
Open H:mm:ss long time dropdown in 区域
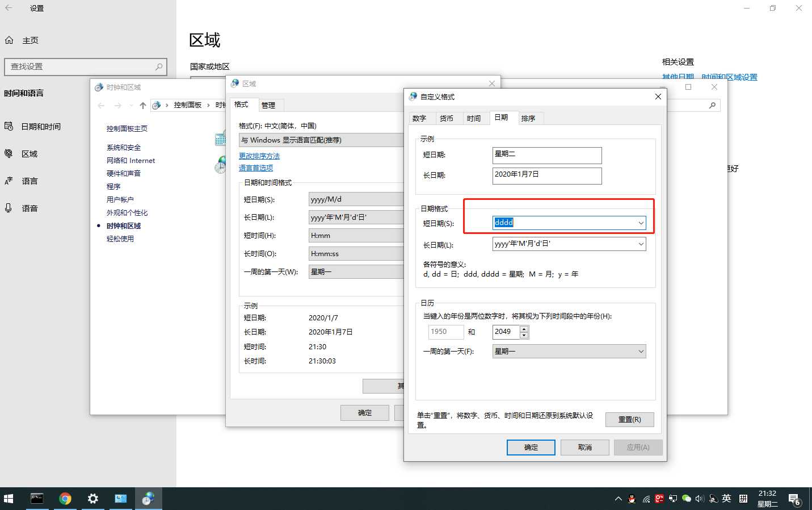tap(356, 254)
